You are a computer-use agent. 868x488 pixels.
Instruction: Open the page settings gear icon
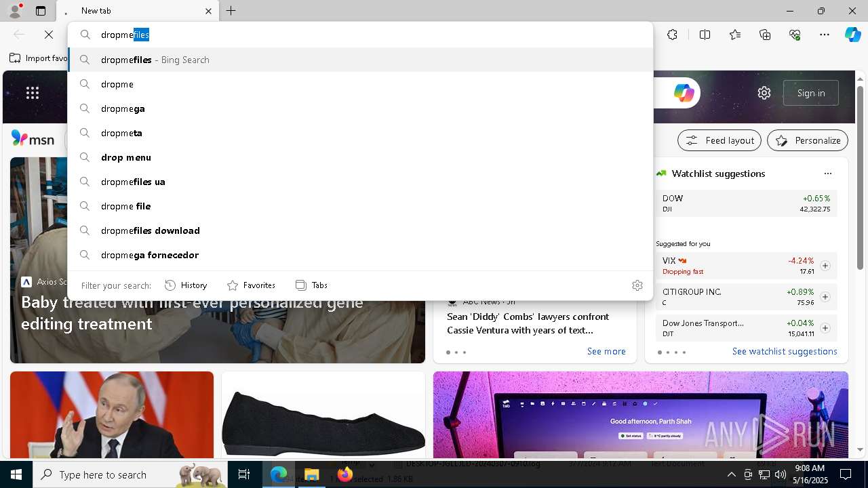tap(764, 93)
